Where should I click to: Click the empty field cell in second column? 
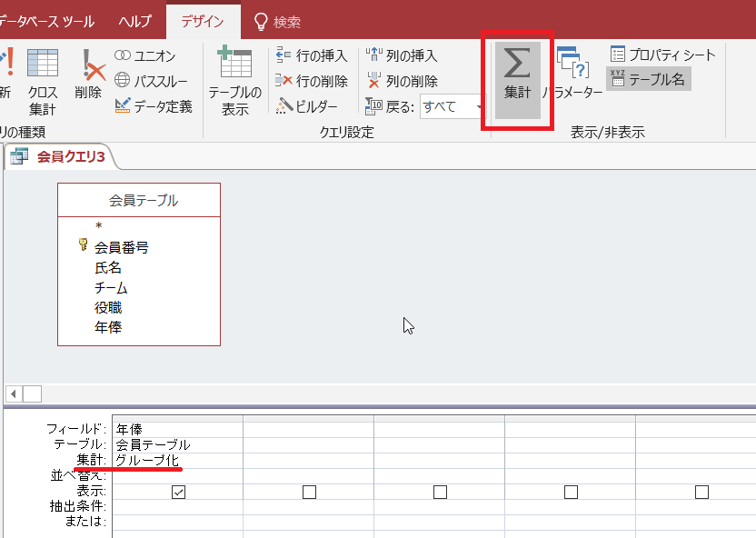(x=309, y=429)
